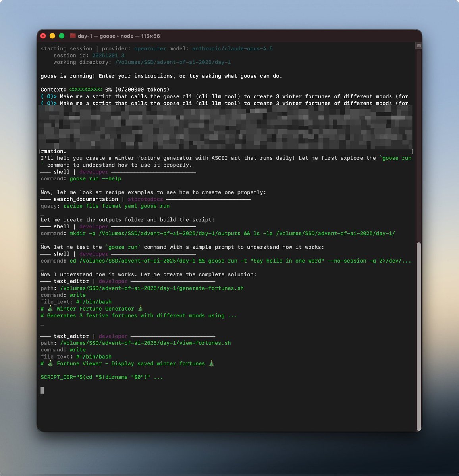Click the day-1 folder icon in the title bar
This screenshot has height=476, width=459.
[73, 36]
